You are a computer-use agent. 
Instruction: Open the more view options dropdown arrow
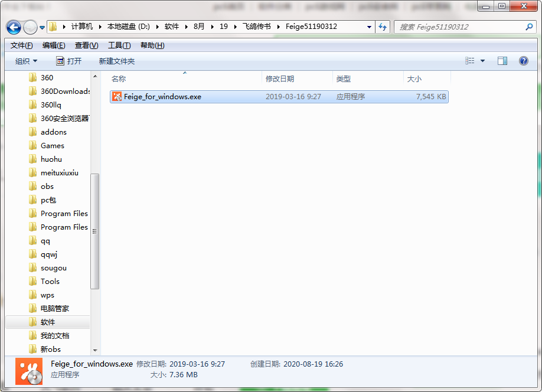point(482,61)
